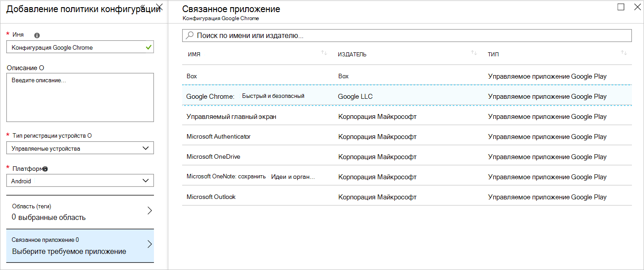The image size is (644, 270).
Task: Focus search by name or publisher field
Action: [x=407, y=35]
